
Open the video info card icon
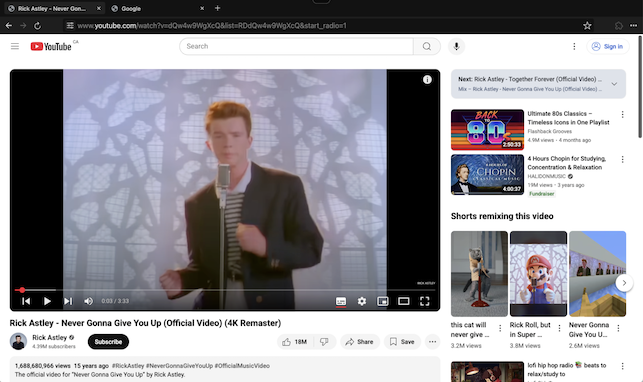coord(427,80)
